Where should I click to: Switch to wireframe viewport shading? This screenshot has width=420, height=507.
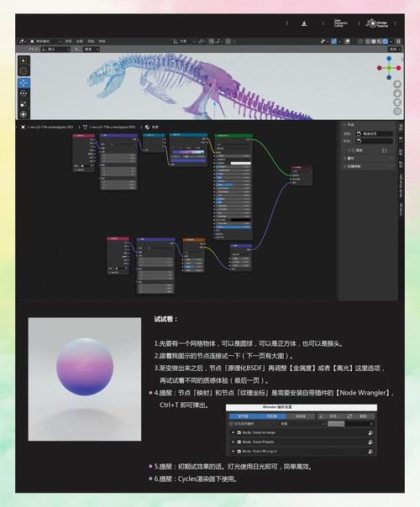pyautogui.click(x=368, y=41)
